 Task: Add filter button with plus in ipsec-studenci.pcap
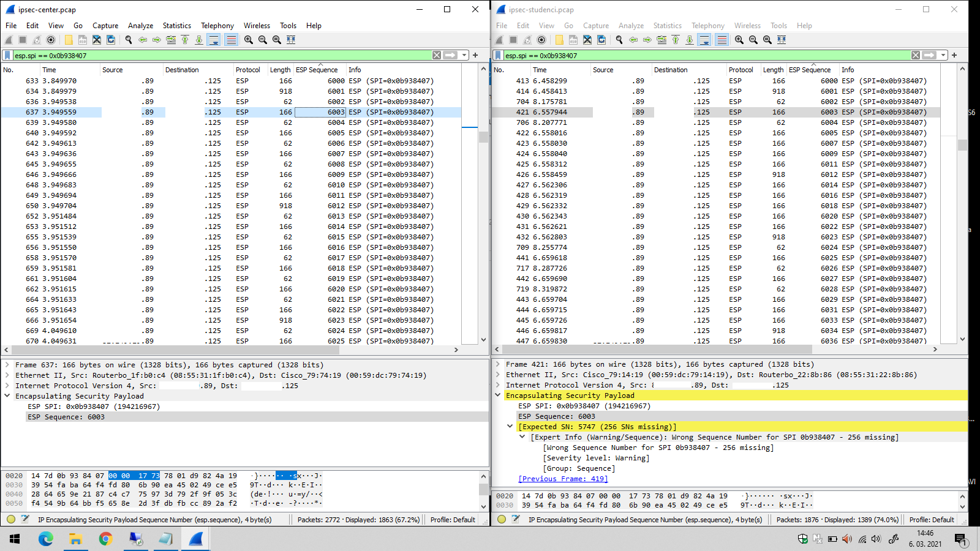[x=954, y=55]
